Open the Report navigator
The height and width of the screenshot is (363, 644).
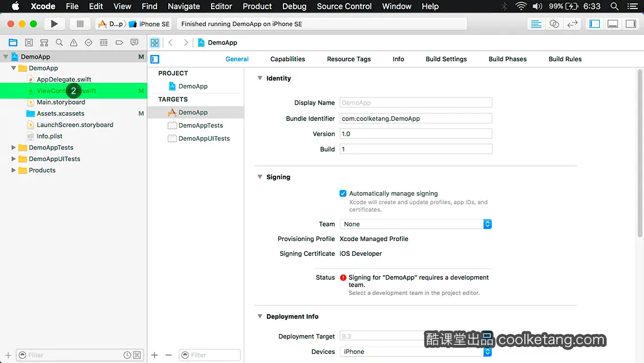coord(134,43)
